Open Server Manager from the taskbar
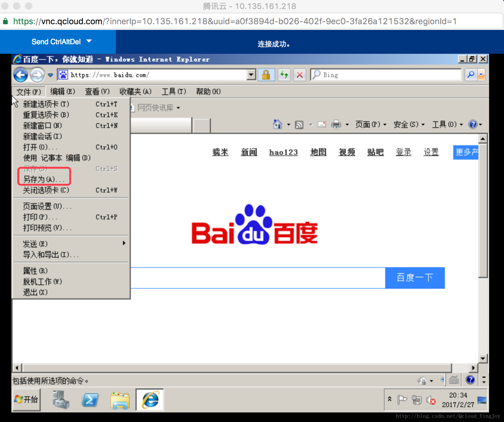The width and height of the screenshot is (504, 422). coord(60,400)
